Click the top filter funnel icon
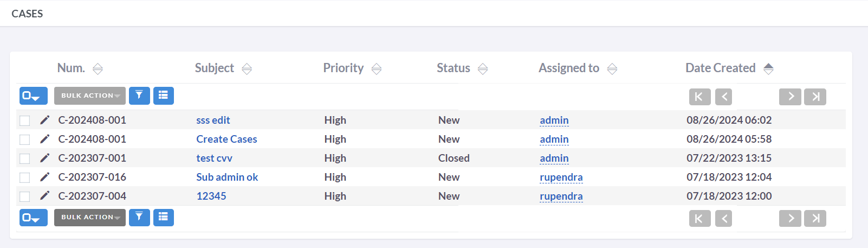The image size is (868, 248). (139, 96)
